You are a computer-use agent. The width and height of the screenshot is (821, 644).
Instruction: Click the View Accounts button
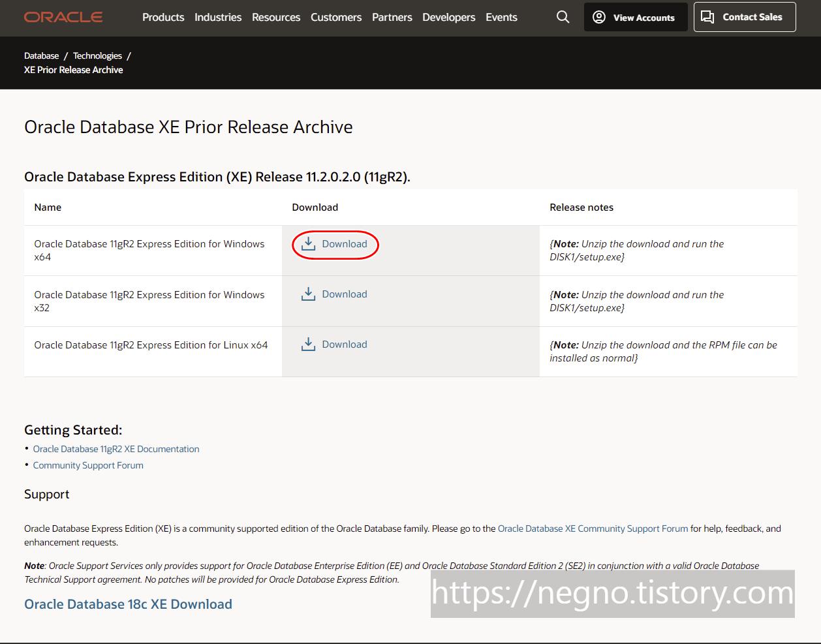coord(636,17)
